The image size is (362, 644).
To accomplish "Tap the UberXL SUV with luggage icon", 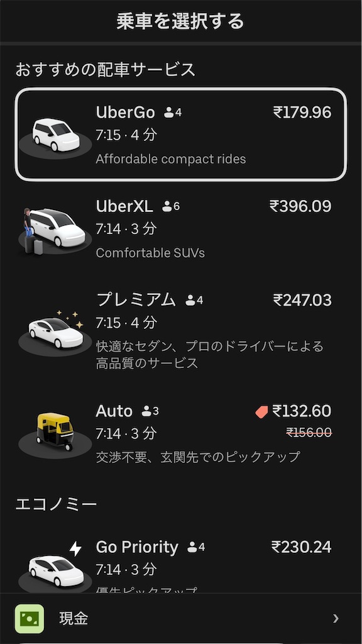I will [x=55, y=231].
